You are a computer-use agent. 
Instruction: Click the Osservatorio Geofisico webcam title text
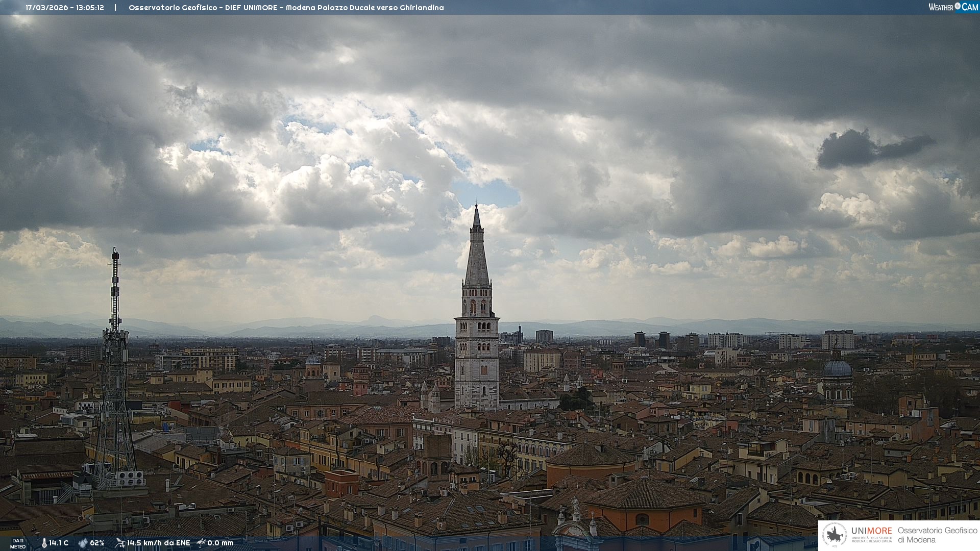coord(286,8)
